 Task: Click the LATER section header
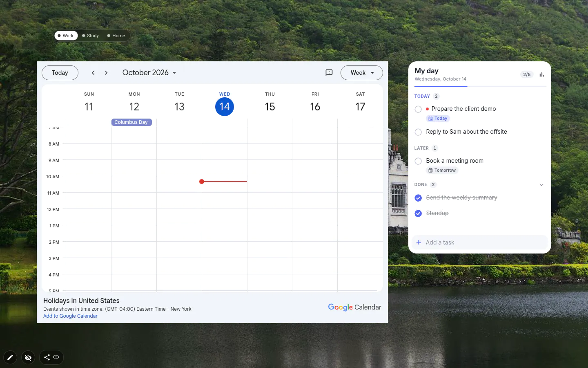421,148
